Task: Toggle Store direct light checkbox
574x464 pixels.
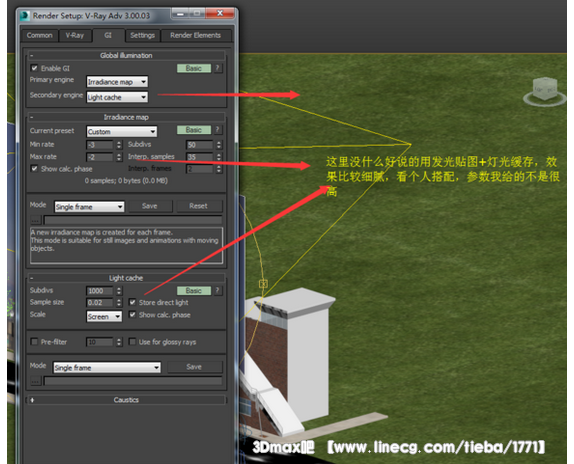Action: [x=133, y=302]
